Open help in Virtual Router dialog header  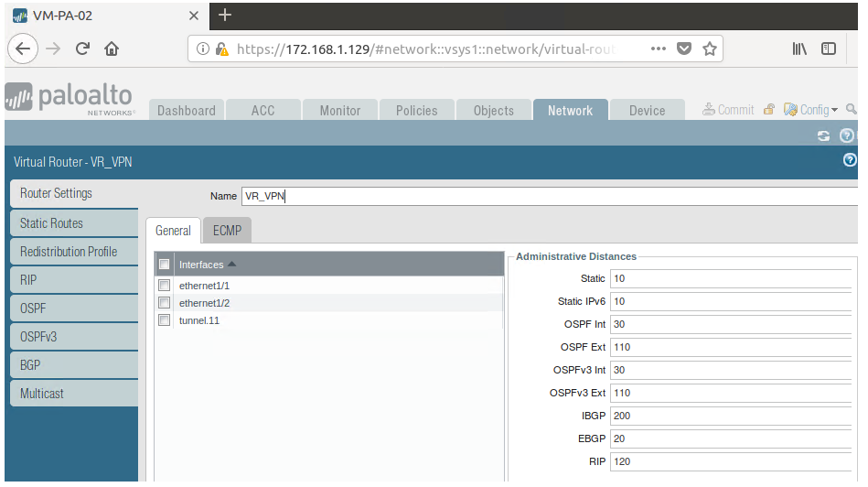850,160
